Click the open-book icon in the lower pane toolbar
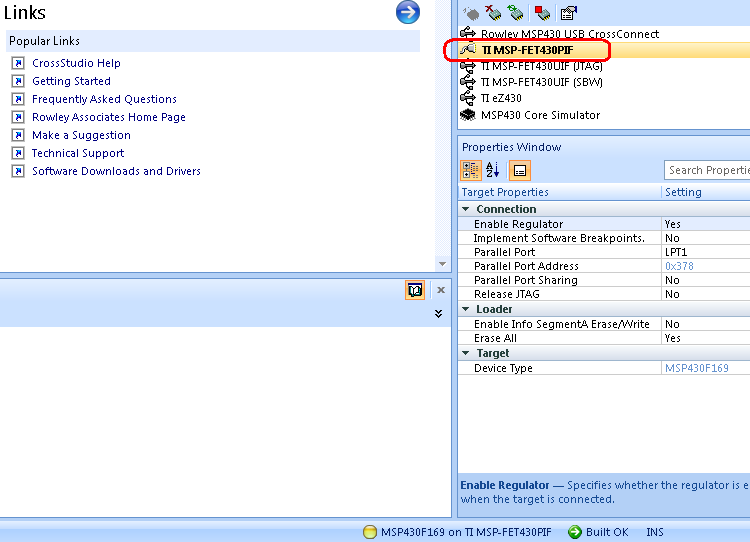750x542 pixels. pos(415,290)
